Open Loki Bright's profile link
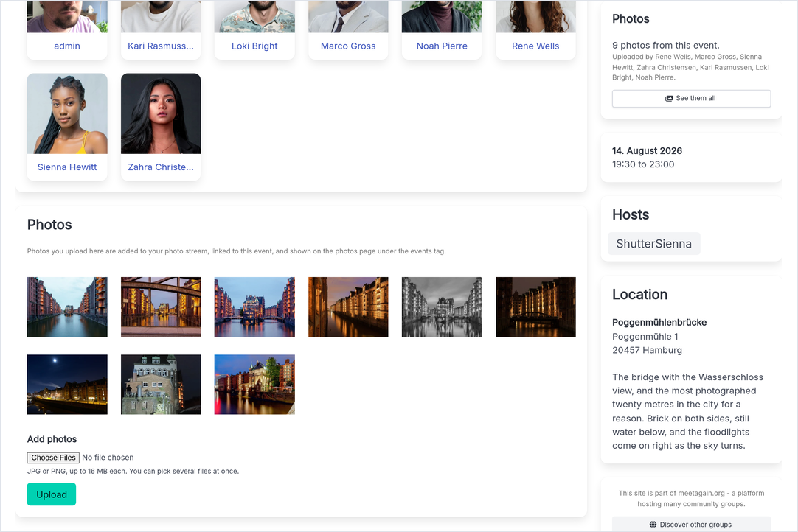798x532 pixels. (x=254, y=46)
